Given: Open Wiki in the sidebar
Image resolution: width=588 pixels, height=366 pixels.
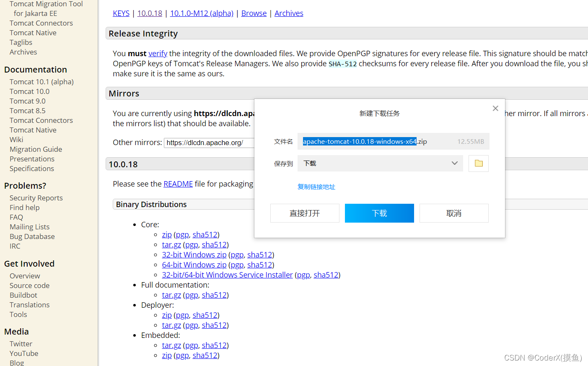Looking at the screenshot, I should (16, 140).
